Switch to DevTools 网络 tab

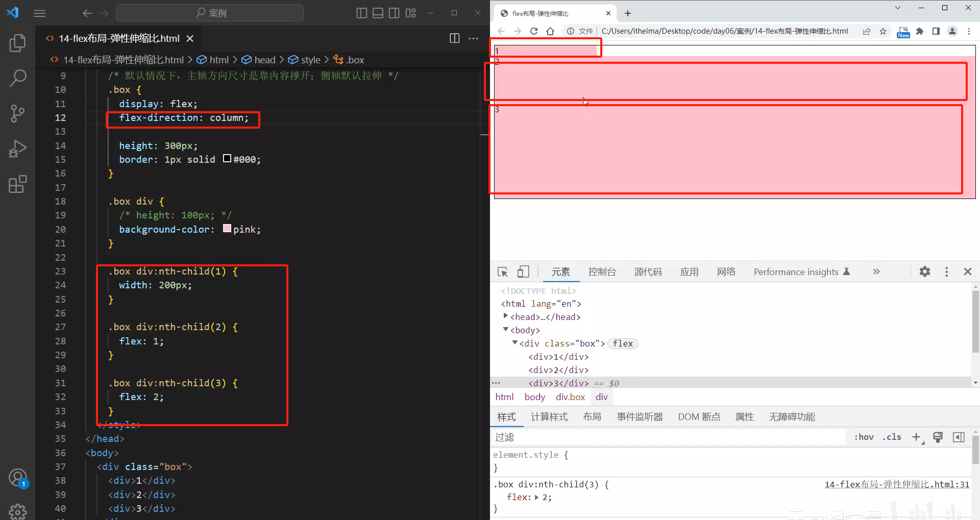726,271
